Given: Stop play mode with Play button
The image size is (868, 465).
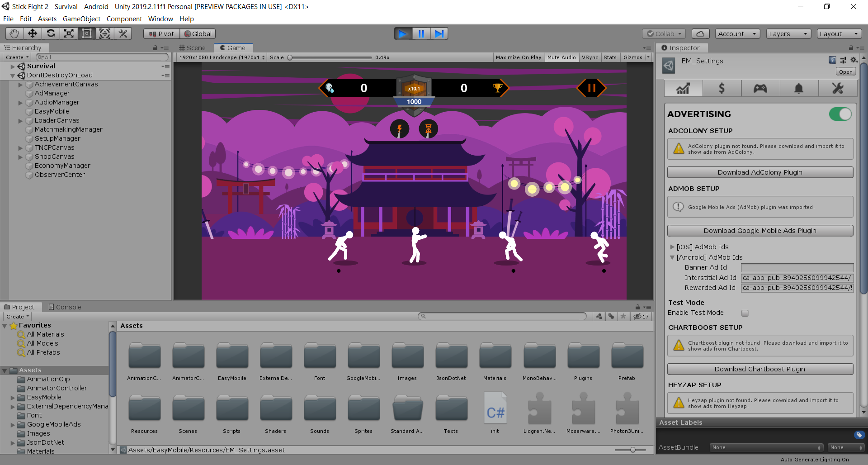Looking at the screenshot, I should point(403,33).
